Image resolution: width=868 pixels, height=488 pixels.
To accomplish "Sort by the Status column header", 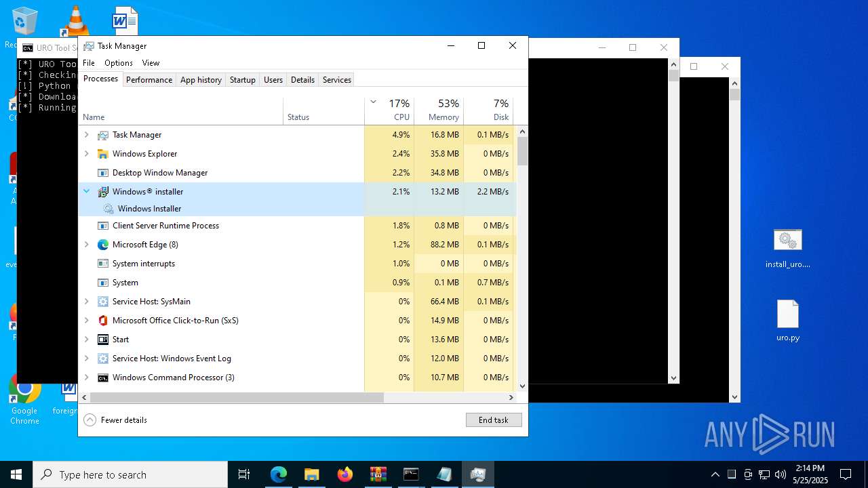I will click(x=323, y=111).
